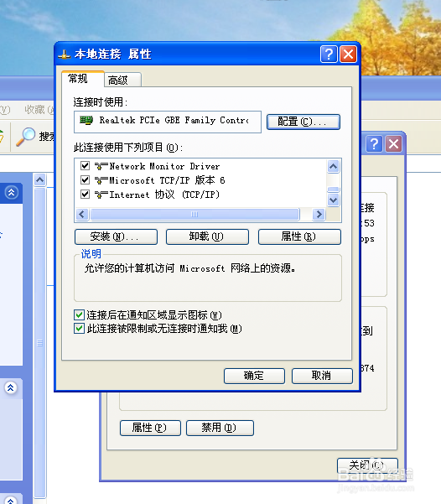
Task: Click the 配置(C)... button
Action: 304,122
